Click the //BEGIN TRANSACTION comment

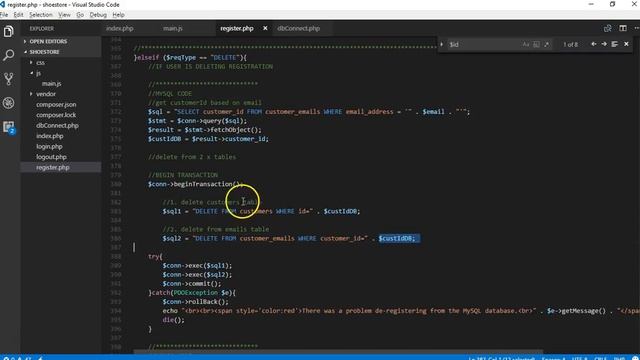tap(183, 175)
